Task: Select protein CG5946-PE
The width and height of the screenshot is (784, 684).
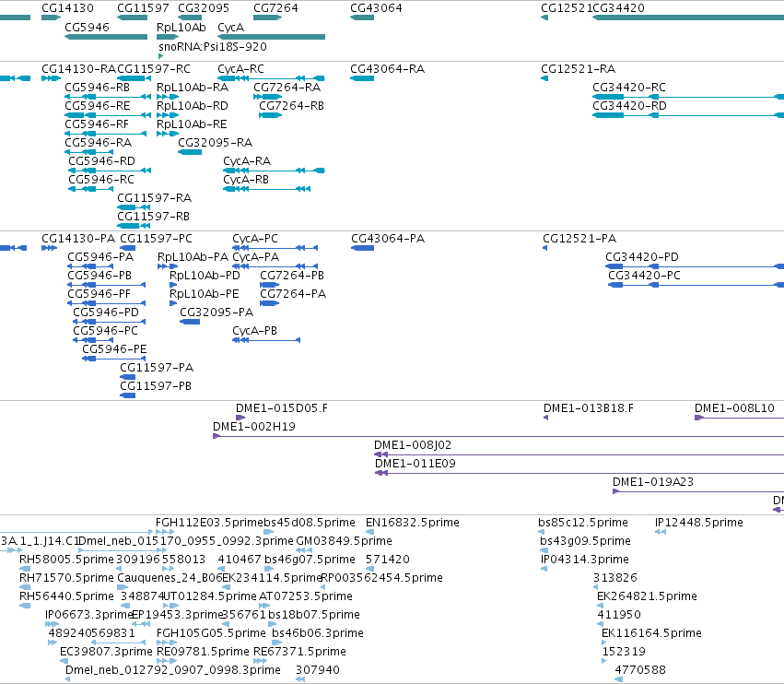Action: point(114,348)
